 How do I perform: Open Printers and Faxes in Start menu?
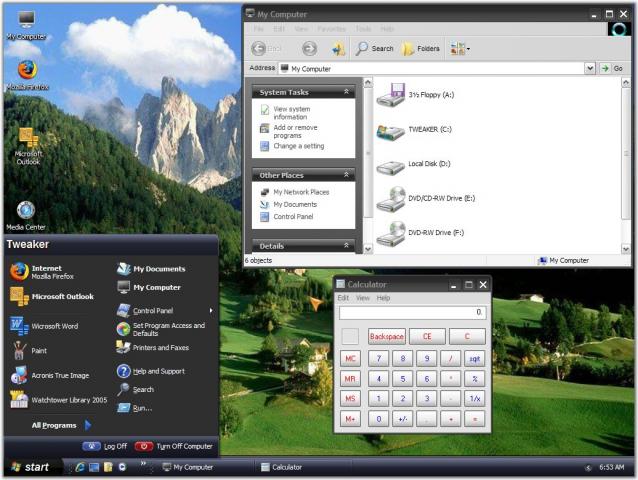pos(153,347)
